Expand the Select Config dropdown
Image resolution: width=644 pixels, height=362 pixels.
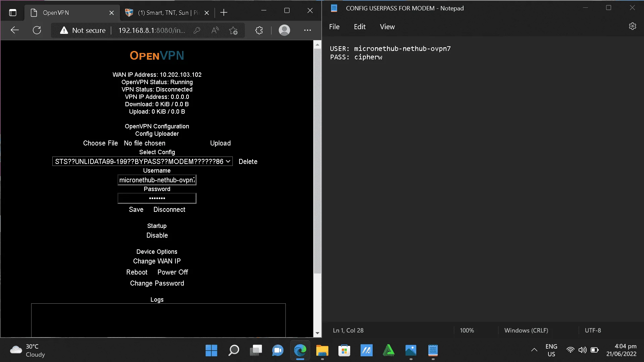coord(143,162)
